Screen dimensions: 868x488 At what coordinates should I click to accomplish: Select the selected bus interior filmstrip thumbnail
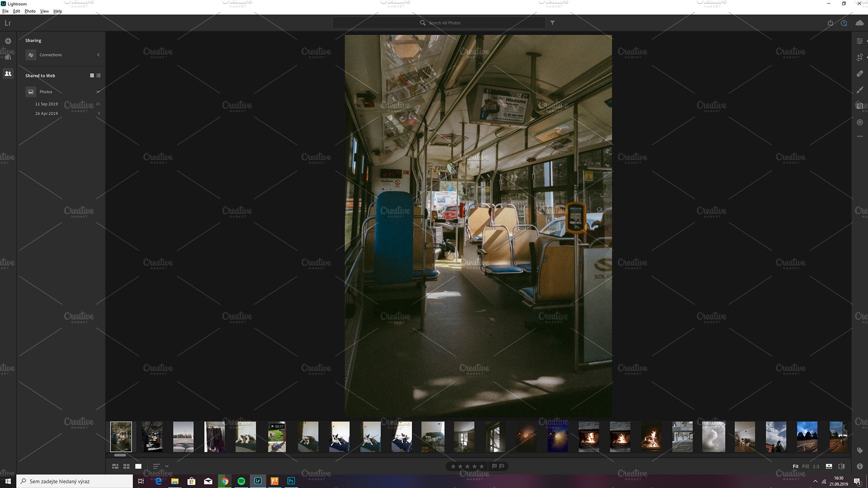121,437
